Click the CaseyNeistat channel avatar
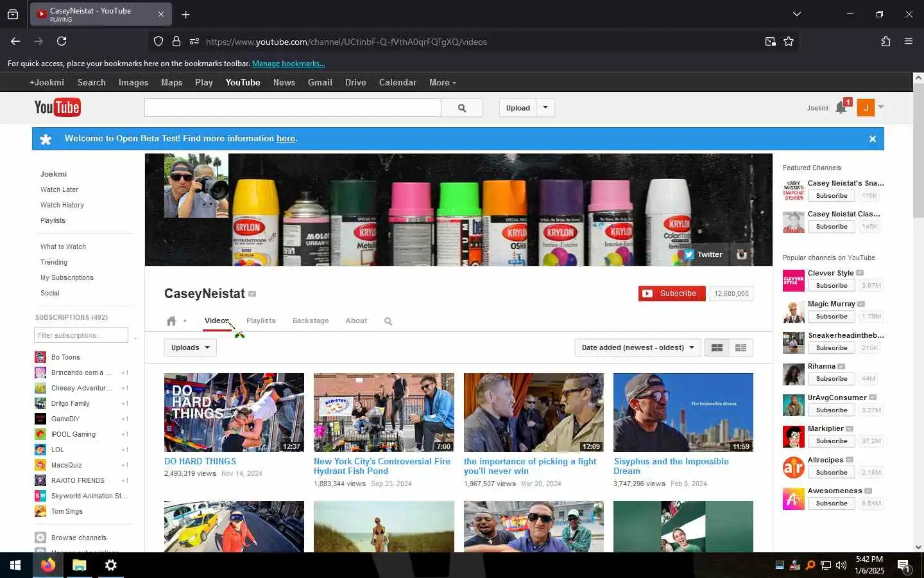Screen dimensions: 924x578 [196, 186]
